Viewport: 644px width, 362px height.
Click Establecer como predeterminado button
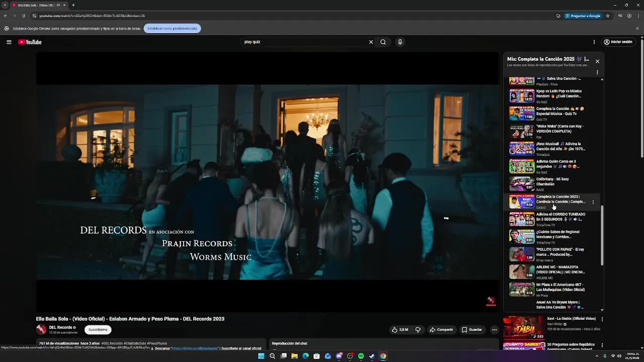172,29
